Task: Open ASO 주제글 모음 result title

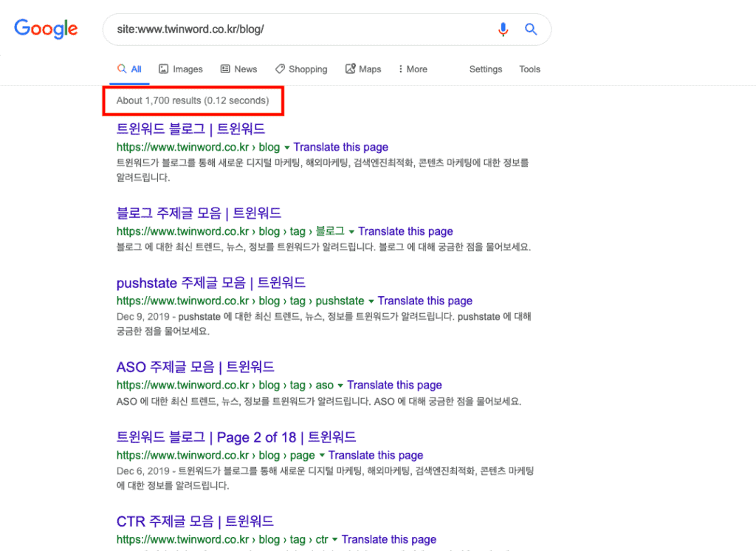Action: tap(195, 366)
